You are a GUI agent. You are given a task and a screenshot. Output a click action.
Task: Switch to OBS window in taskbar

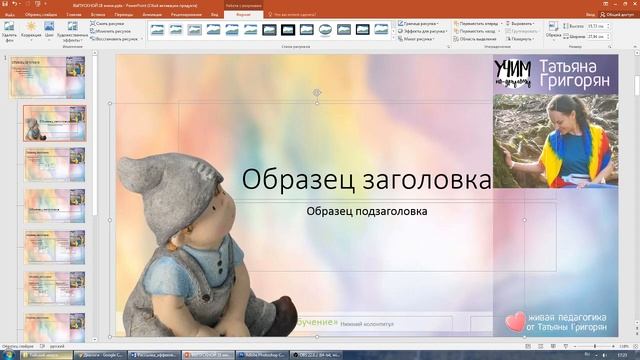[x=316, y=355]
